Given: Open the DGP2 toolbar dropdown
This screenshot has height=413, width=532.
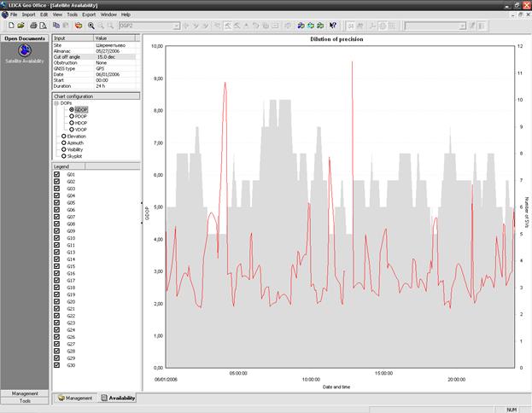Looking at the screenshot, I should pos(177,26).
